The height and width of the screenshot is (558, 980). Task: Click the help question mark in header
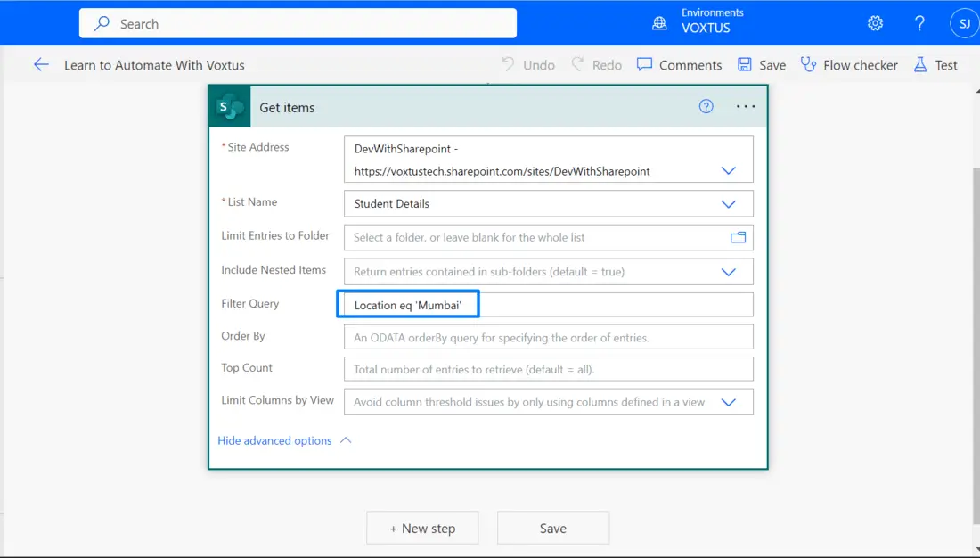click(919, 23)
